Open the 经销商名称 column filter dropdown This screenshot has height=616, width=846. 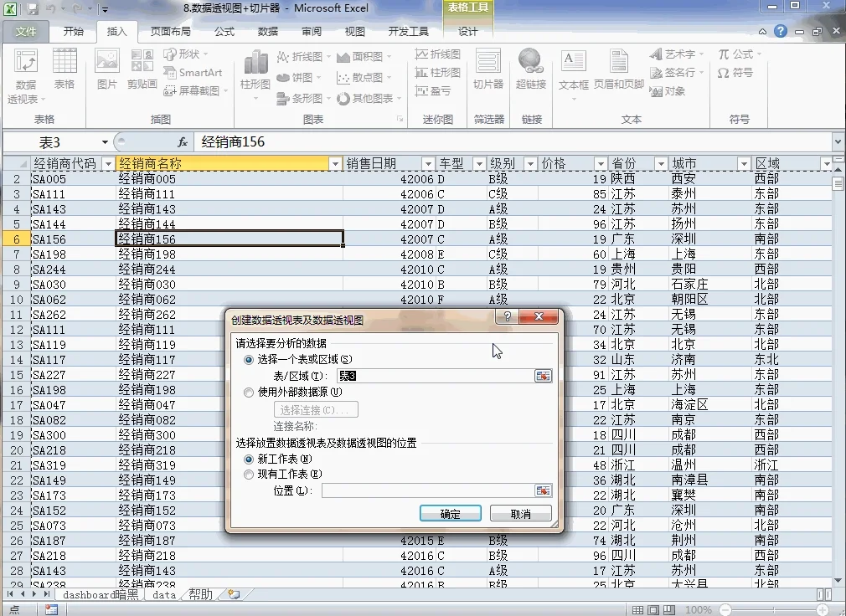(336, 164)
